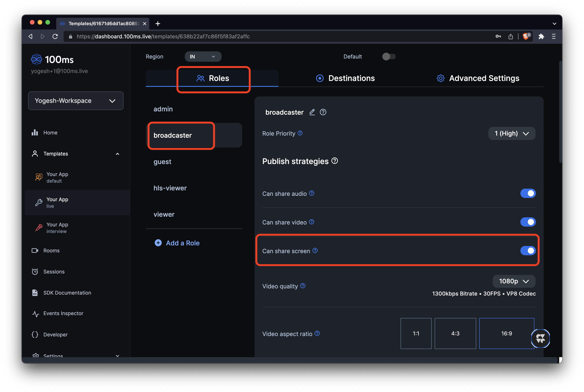584x392 pixels.
Task: Turn off Can share screen
Action: (528, 251)
